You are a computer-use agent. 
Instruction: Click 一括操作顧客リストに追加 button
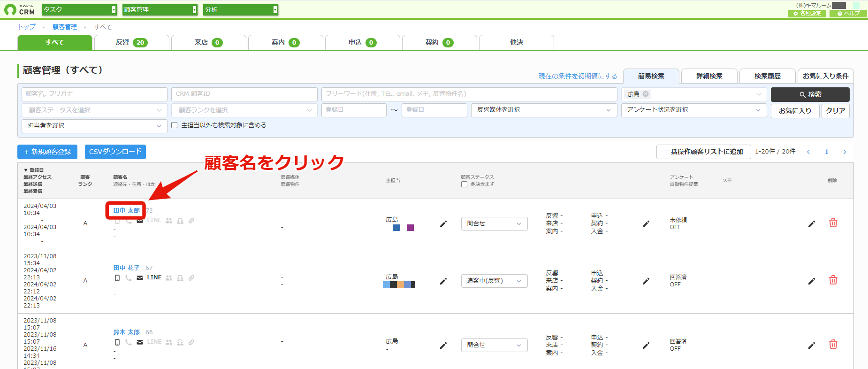[x=703, y=152]
